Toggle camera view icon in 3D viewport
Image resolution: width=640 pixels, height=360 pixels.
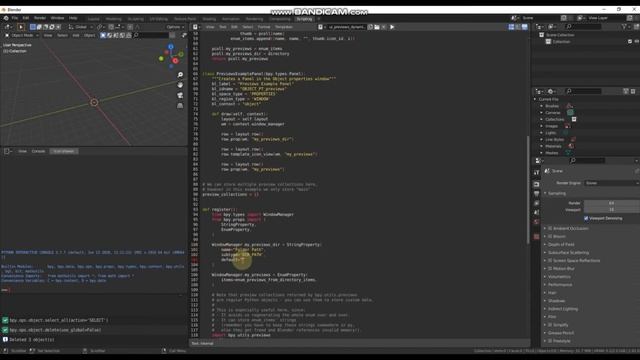pyautogui.click(x=180, y=95)
